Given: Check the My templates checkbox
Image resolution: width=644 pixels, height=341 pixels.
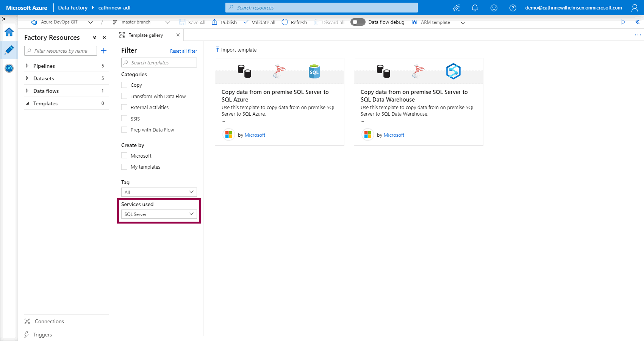Looking at the screenshot, I should (124, 167).
